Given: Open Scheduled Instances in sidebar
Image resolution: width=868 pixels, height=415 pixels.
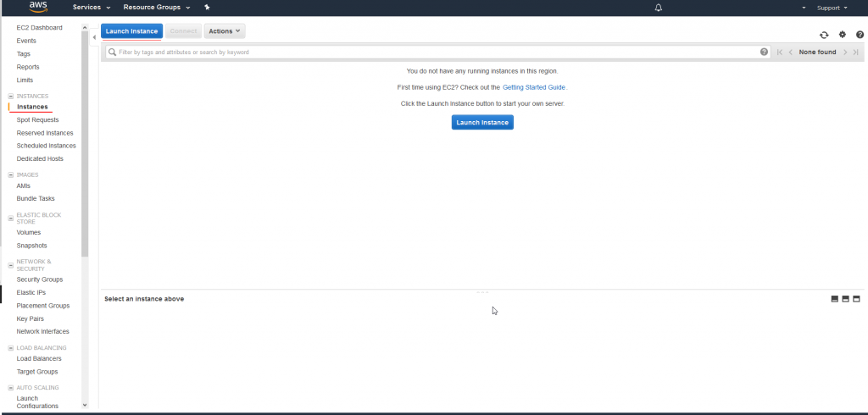Looking at the screenshot, I should [x=46, y=146].
